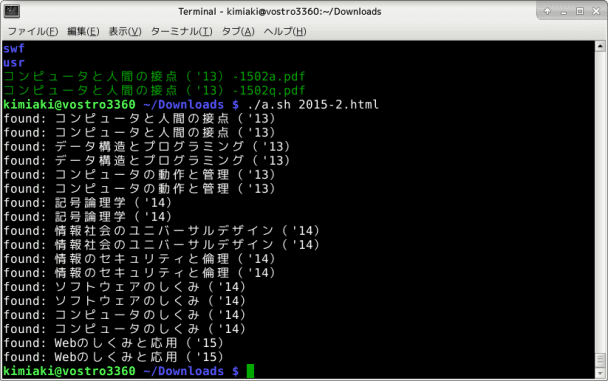Minimize the Terminal window
The image size is (608, 381).
(x=563, y=12)
